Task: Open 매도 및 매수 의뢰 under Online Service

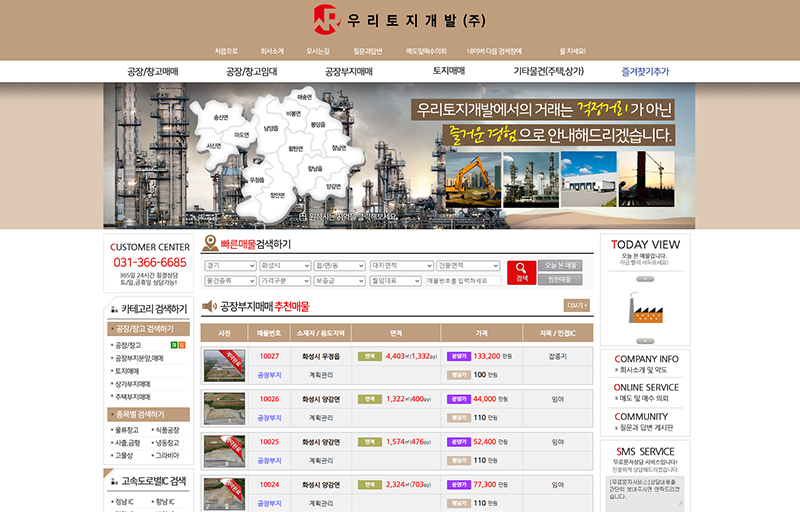Action: coord(644,398)
